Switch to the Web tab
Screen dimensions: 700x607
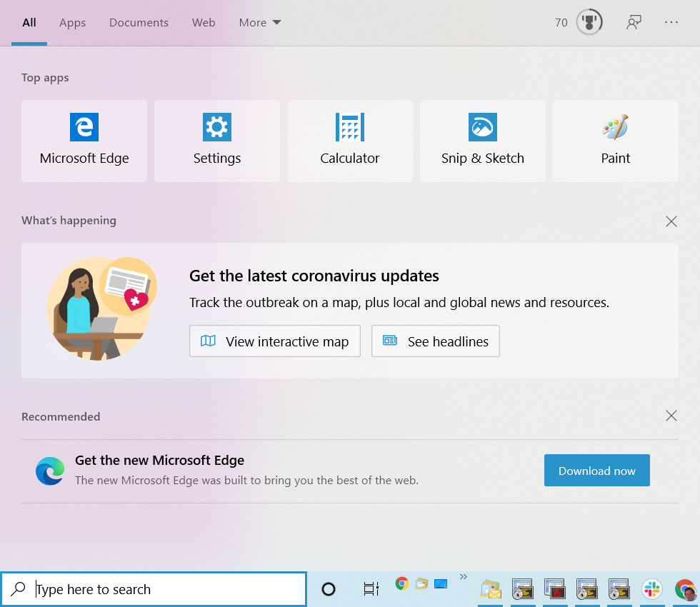click(x=204, y=22)
